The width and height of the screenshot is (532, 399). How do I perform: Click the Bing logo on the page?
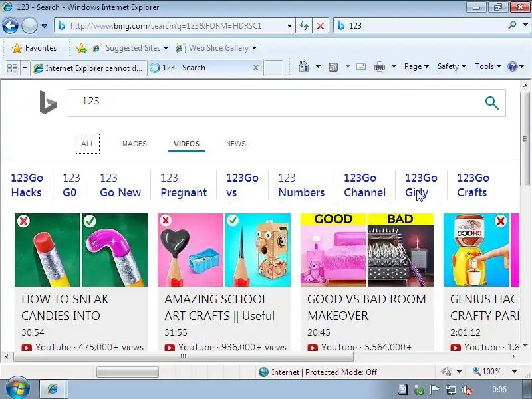click(x=47, y=102)
